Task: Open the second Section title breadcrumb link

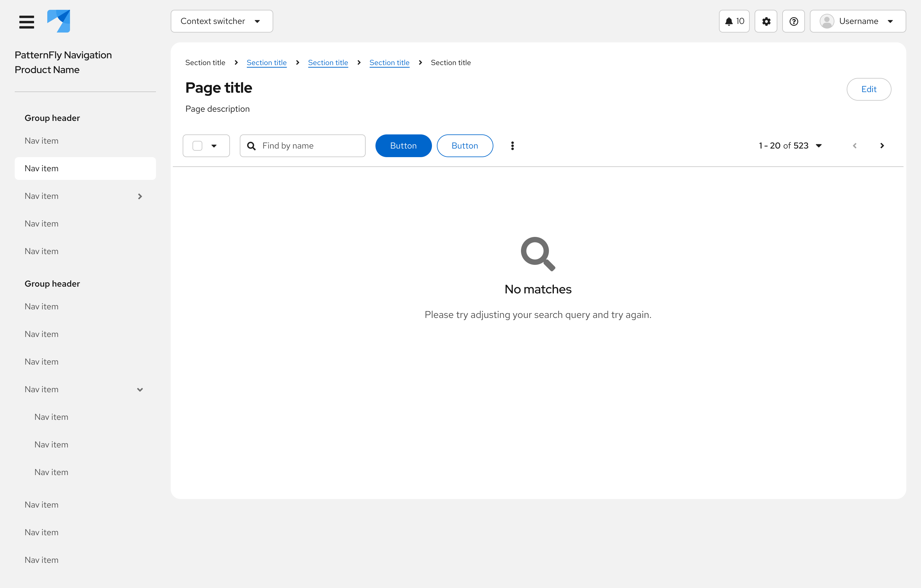Action: [266, 62]
